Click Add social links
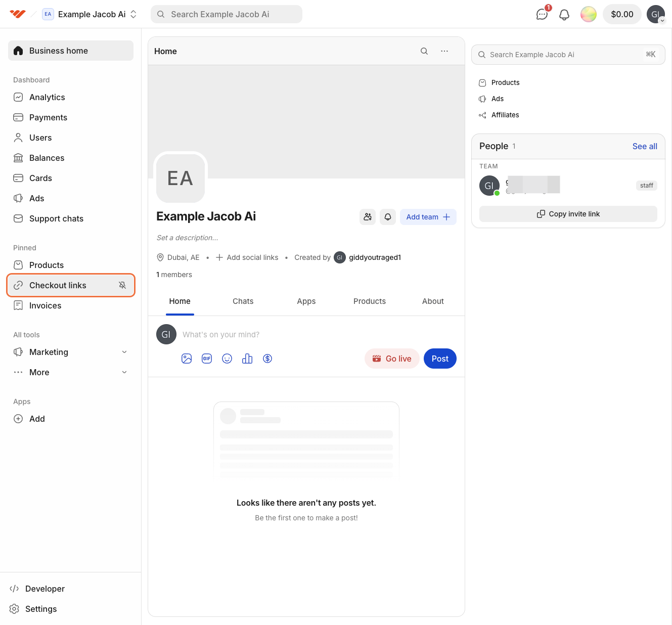Image resolution: width=672 pixels, height=625 pixels. [x=247, y=257]
